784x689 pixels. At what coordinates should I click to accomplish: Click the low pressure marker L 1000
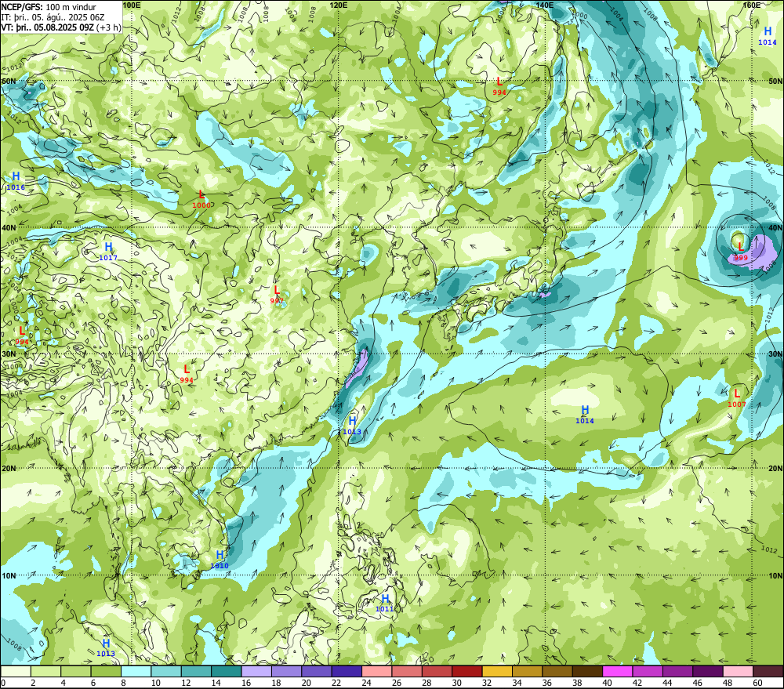pos(201,199)
